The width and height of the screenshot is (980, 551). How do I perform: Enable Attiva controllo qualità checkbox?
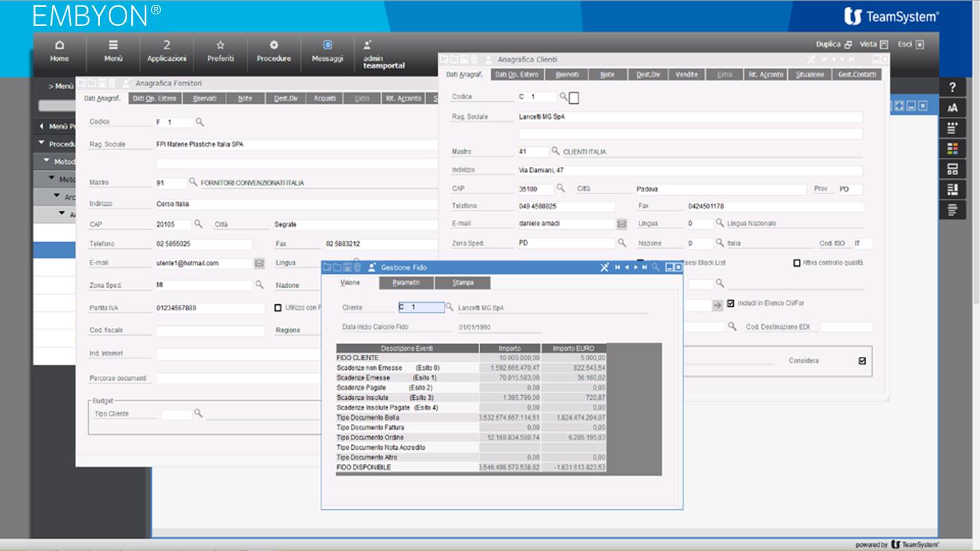pyautogui.click(x=796, y=263)
